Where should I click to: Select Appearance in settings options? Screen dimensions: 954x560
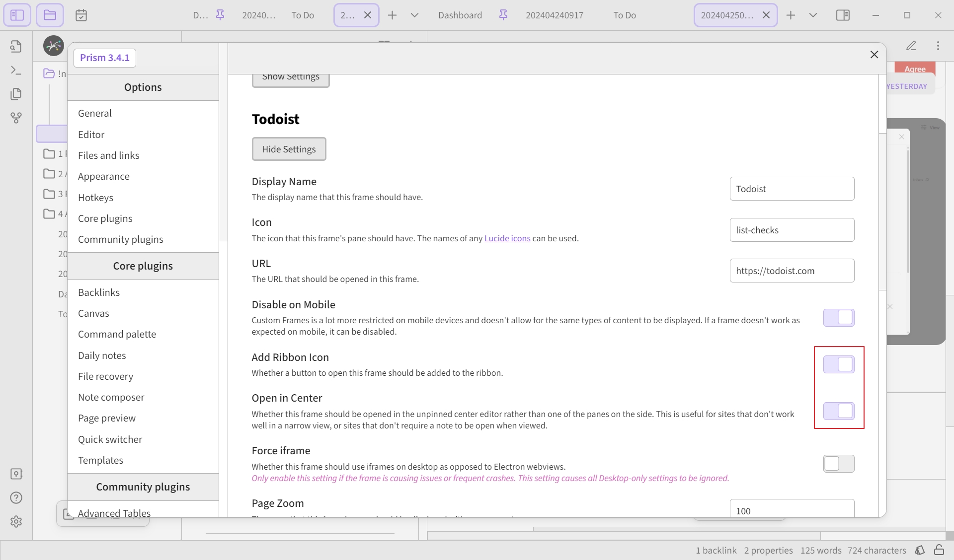(103, 176)
